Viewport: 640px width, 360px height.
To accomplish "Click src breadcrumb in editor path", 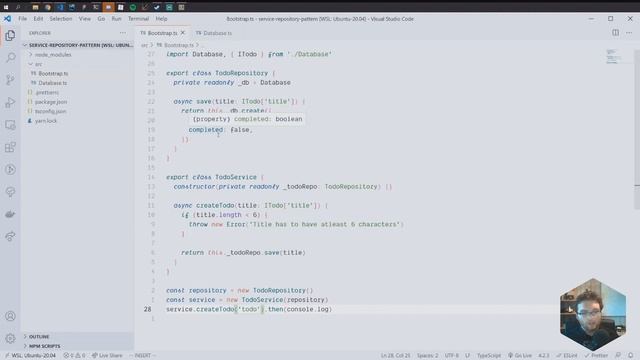I will pyautogui.click(x=144, y=45).
